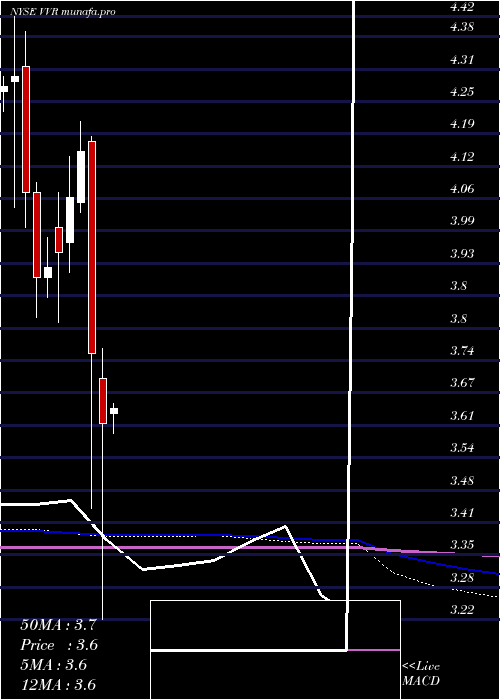Open the <<Live MACD label
Image resolution: width=500 pixels, height=700 pixels.
pyautogui.click(x=421, y=673)
